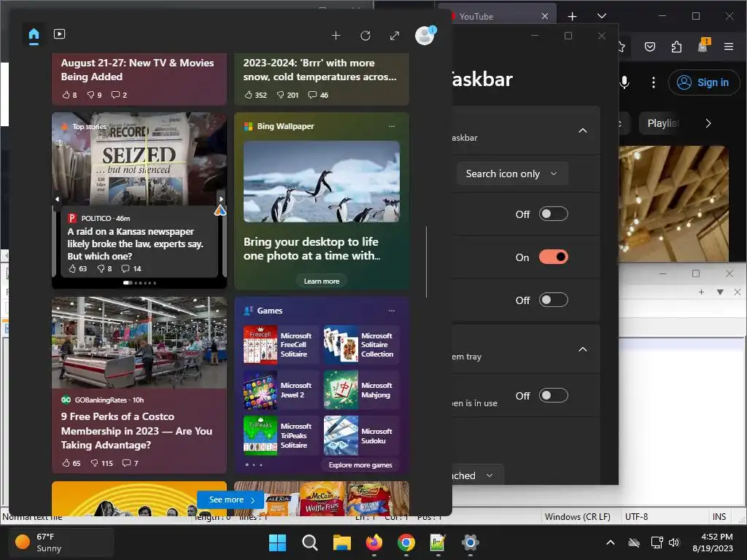Viewport: 747px width, 560px height.
Task: Like the Kansas newspaper raid story
Action: (77, 268)
